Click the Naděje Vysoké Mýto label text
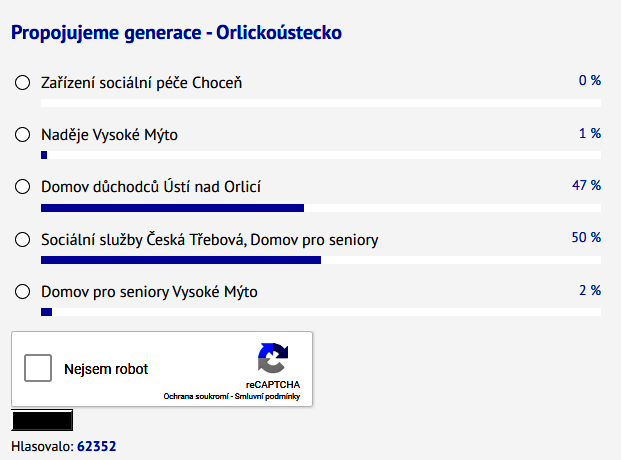The height and width of the screenshot is (460, 623). click(x=109, y=135)
